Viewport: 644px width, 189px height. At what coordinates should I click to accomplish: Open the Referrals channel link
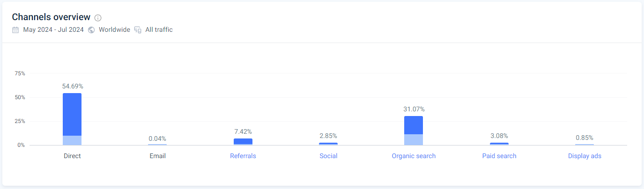(x=243, y=156)
